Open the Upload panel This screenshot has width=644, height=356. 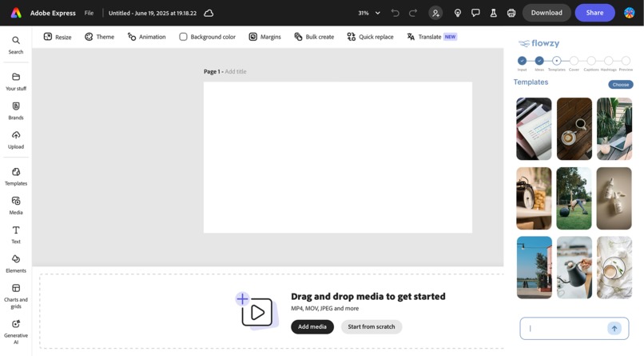click(x=16, y=140)
